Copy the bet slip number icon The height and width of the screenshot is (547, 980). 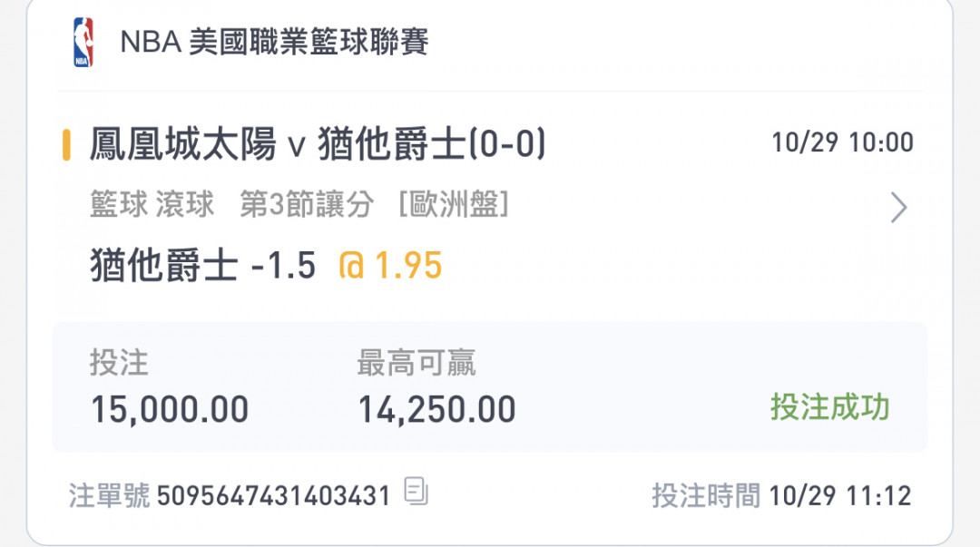(416, 491)
